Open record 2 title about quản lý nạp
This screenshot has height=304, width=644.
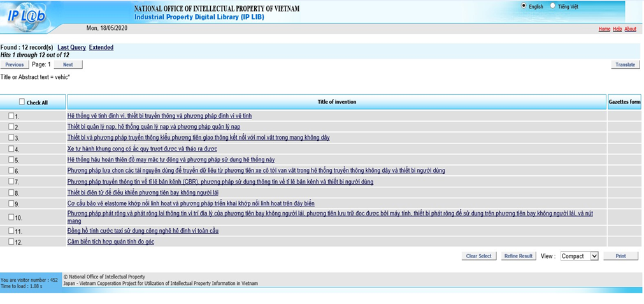tap(154, 127)
